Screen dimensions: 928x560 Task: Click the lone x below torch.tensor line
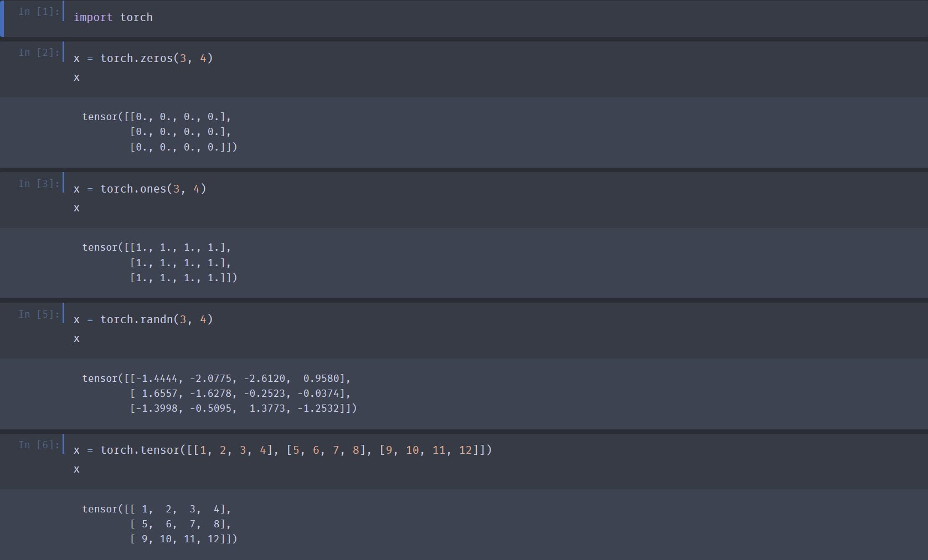[x=76, y=469]
